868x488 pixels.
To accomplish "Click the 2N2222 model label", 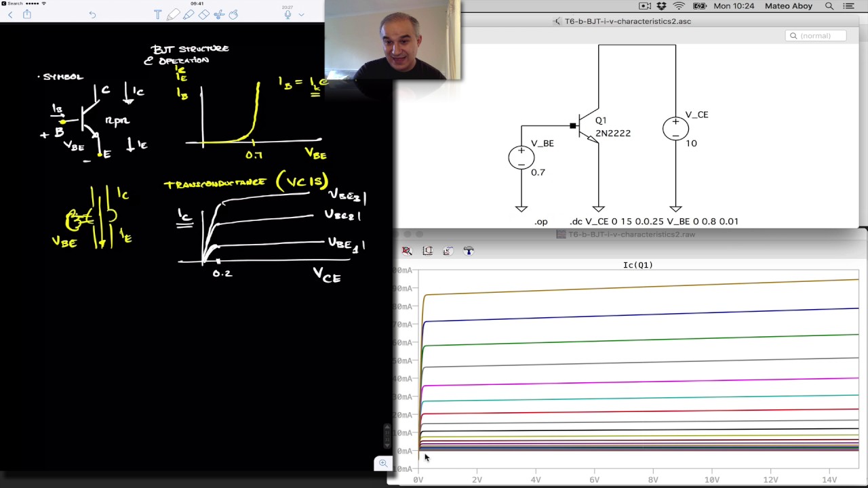I will [x=613, y=134].
